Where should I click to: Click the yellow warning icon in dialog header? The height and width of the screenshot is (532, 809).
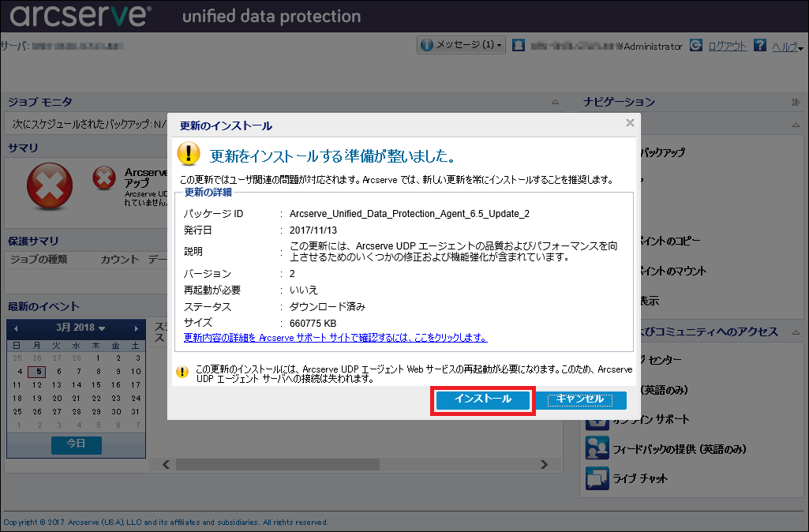(x=189, y=154)
